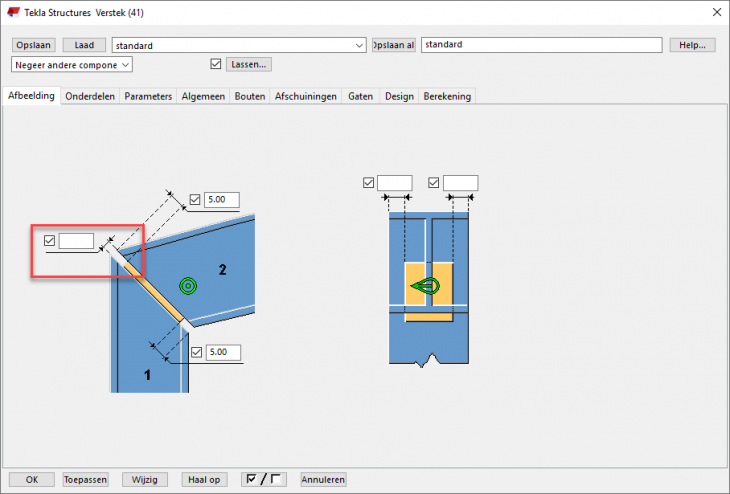The height and width of the screenshot is (494, 730).
Task: Click the Opslaan button
Action: click(34, 45)
